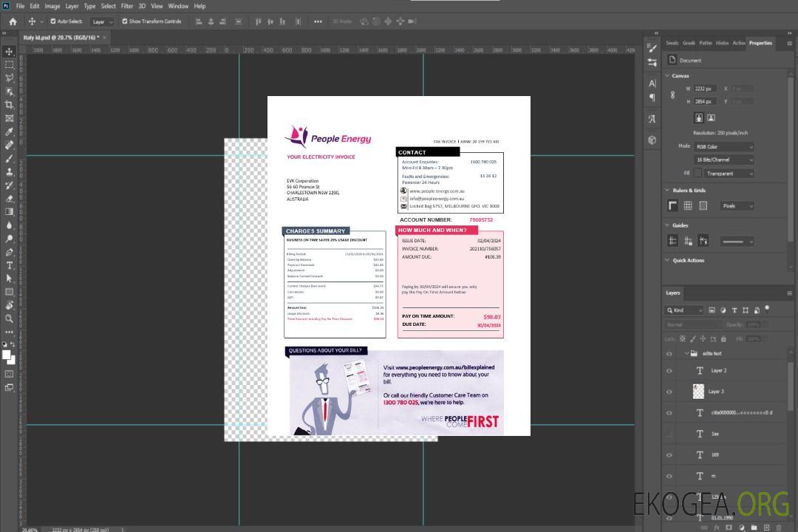798x532 pixels.
Task: Collapse the 'edite text' layer group
Action: click(x=686, y=354)
